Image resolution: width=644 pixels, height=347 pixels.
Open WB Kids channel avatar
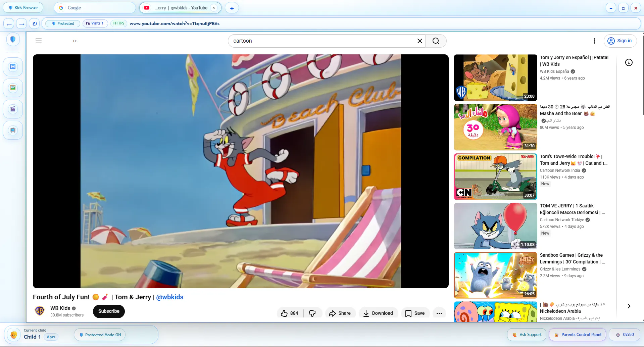(40, 311)
